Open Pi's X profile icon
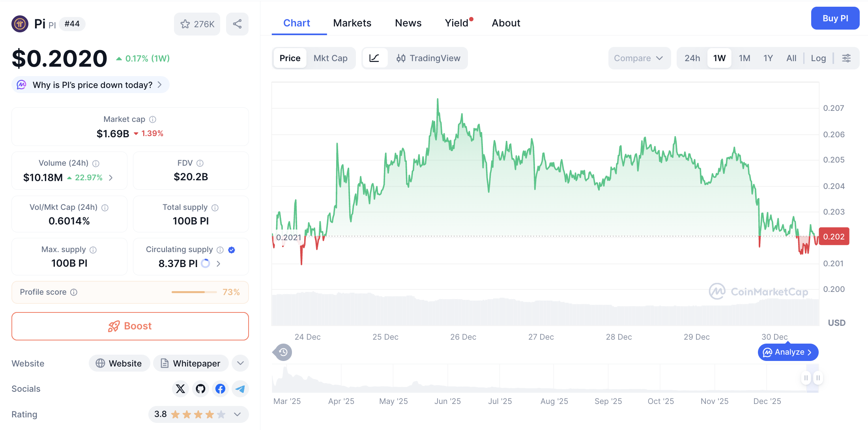 point(180,389)
